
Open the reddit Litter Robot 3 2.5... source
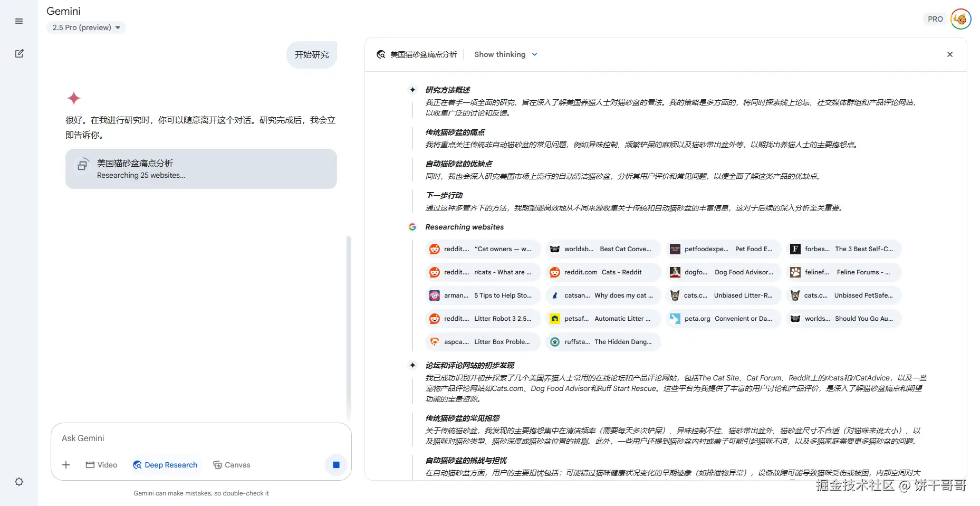483,319
